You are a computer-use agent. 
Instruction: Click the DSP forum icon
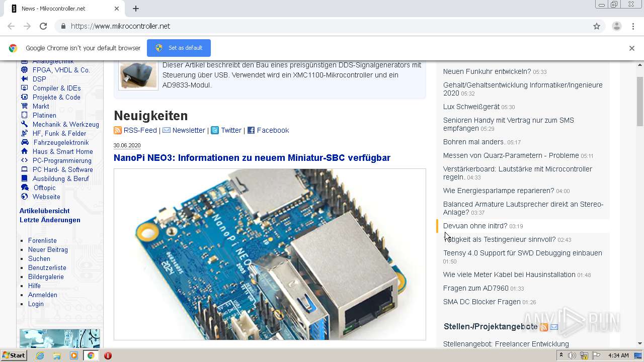point(24,79)
